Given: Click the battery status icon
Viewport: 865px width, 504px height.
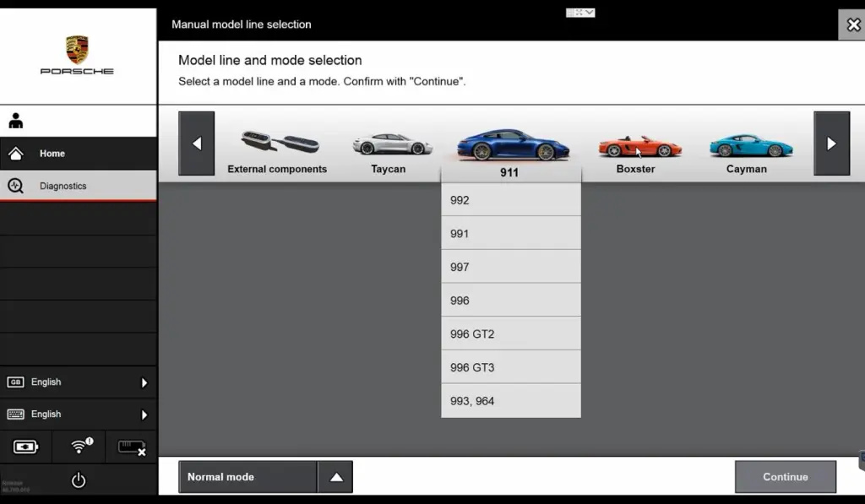Looking at the screenshot, I should 26,447.
